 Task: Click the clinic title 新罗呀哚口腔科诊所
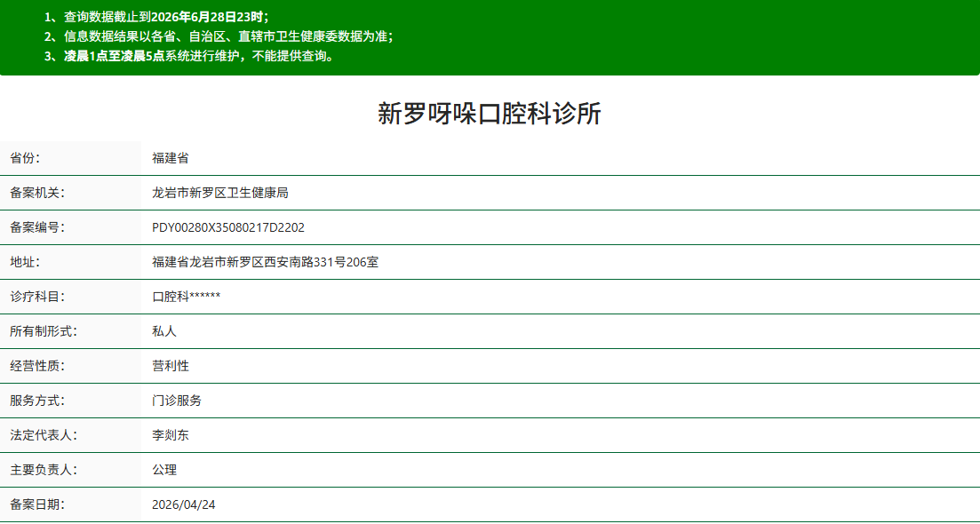pos(490,115)
